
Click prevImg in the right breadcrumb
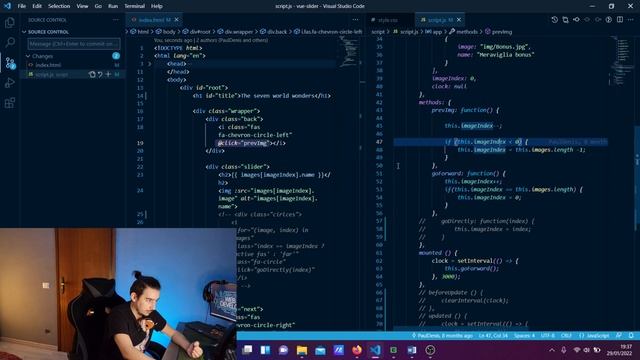click(502, 32)
